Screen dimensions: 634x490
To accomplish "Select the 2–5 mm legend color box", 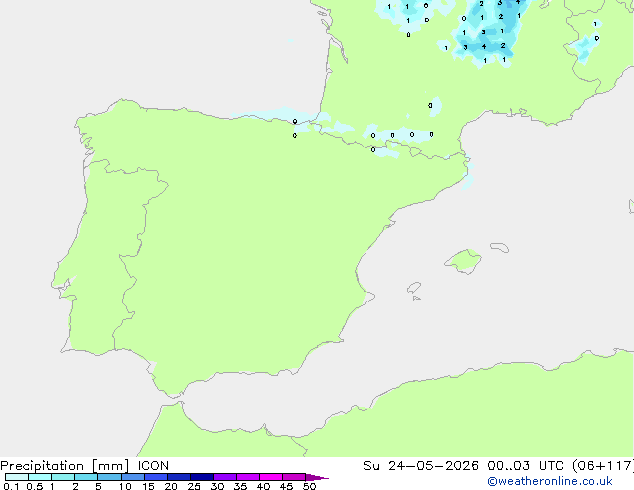I will [86, 477].
